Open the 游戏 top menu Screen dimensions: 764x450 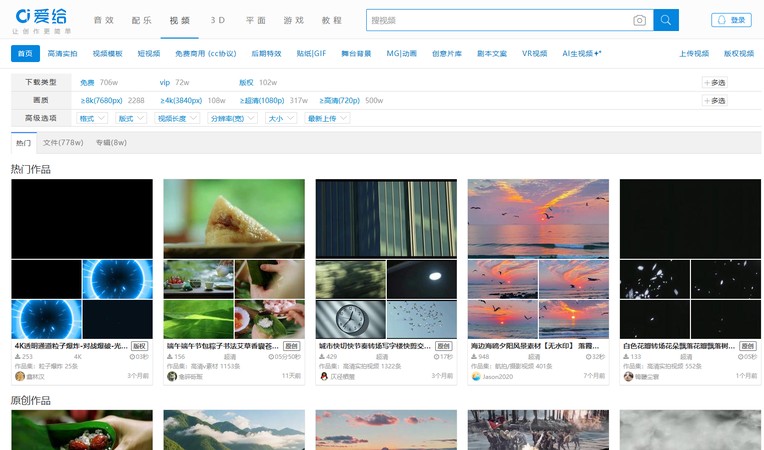293,20
